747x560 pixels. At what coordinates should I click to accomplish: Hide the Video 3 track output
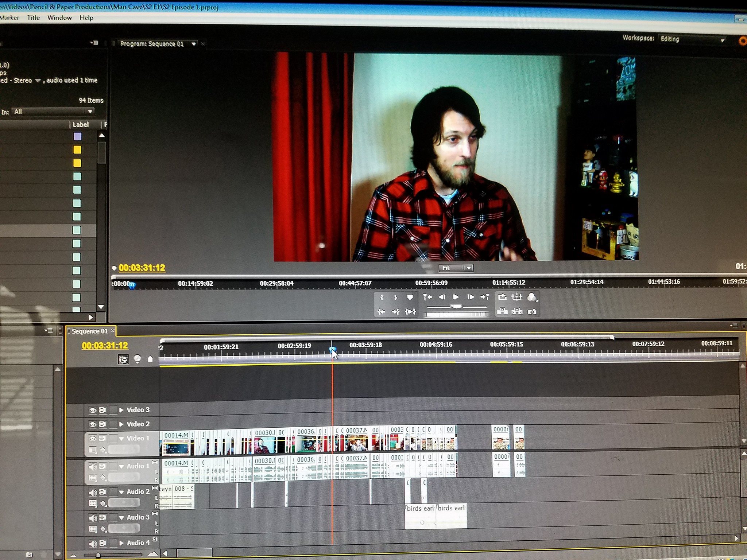click(93, 410)
